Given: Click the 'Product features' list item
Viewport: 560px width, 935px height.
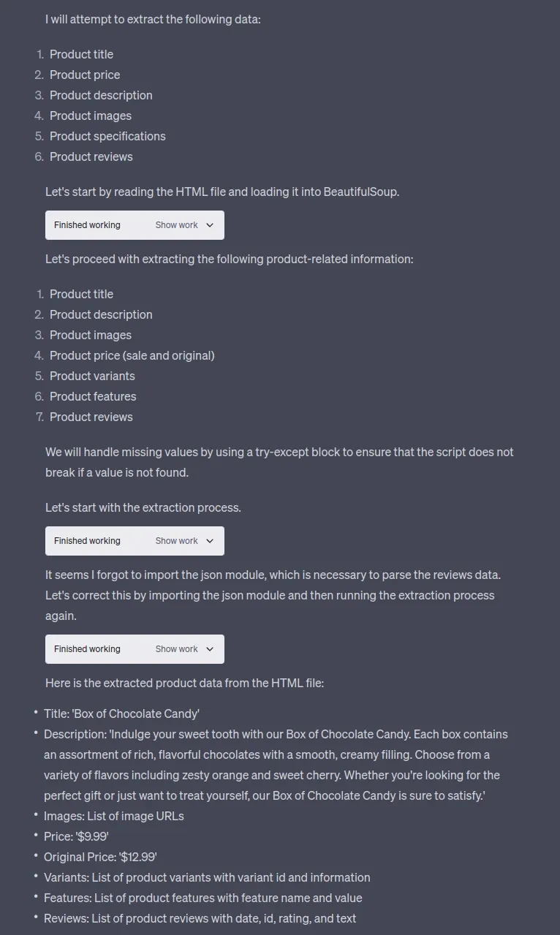Looking at the screenshot, I should [x=93, y=396].
